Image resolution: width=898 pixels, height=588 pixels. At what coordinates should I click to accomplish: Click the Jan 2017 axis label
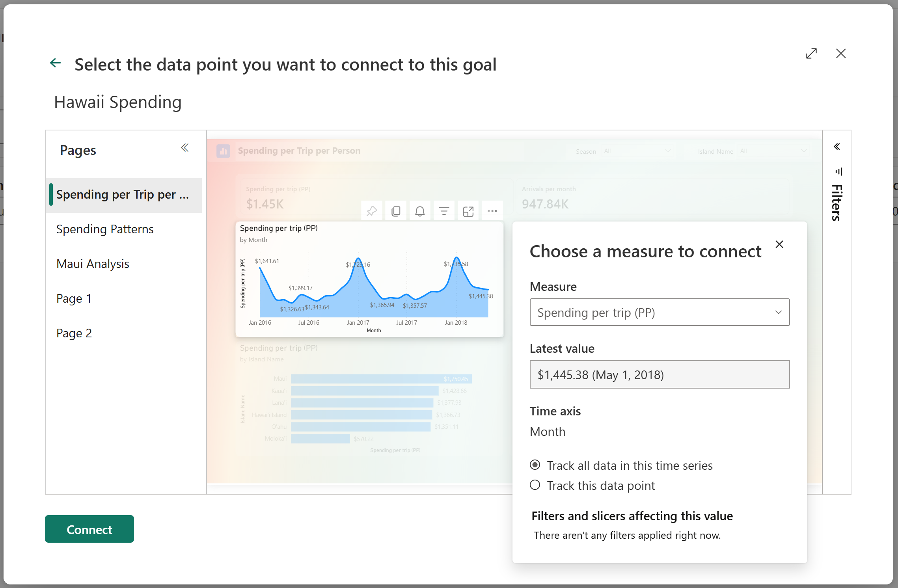[358, 323]
